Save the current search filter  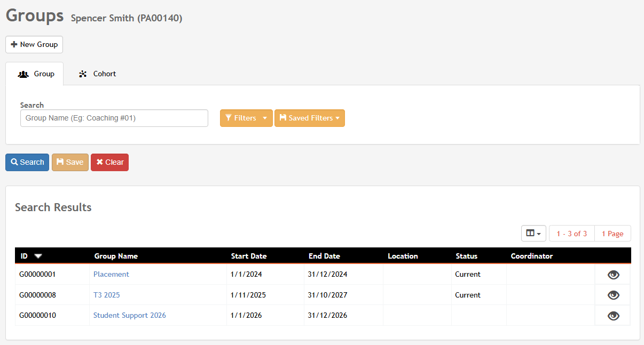[x=70, y=163]
